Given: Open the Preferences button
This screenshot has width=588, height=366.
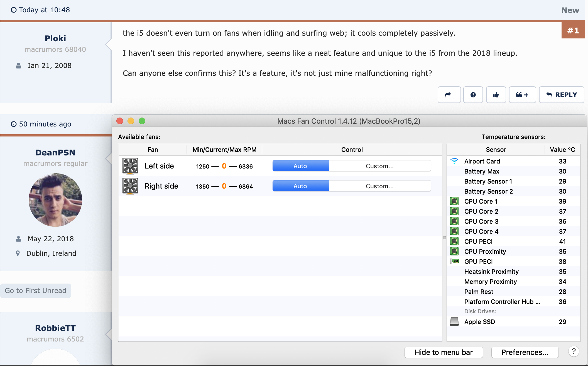Looking at the screenshot, I should pos(525,352).
